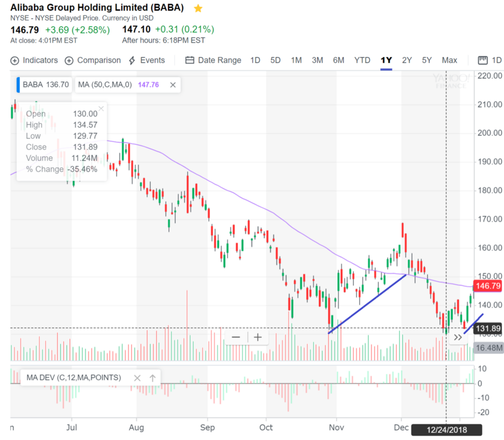Screen dimensions: 504x440
Task: Click the Sep label on time axis
Action: (207, 428)
